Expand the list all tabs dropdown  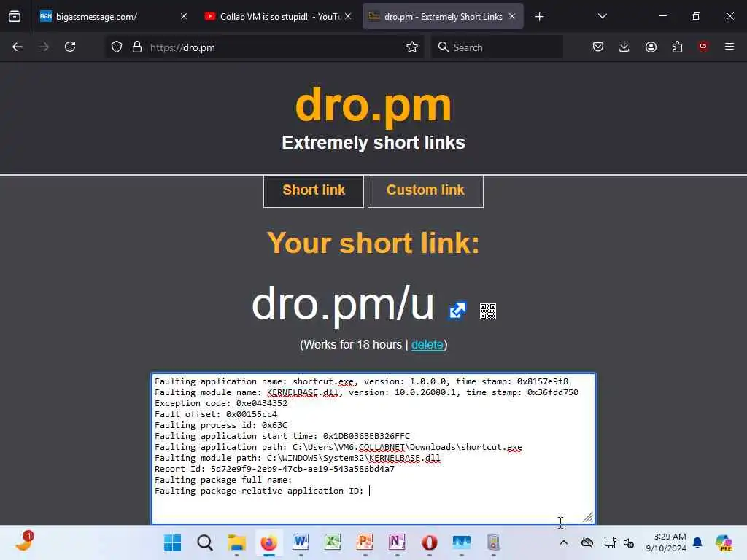(602, 16)
